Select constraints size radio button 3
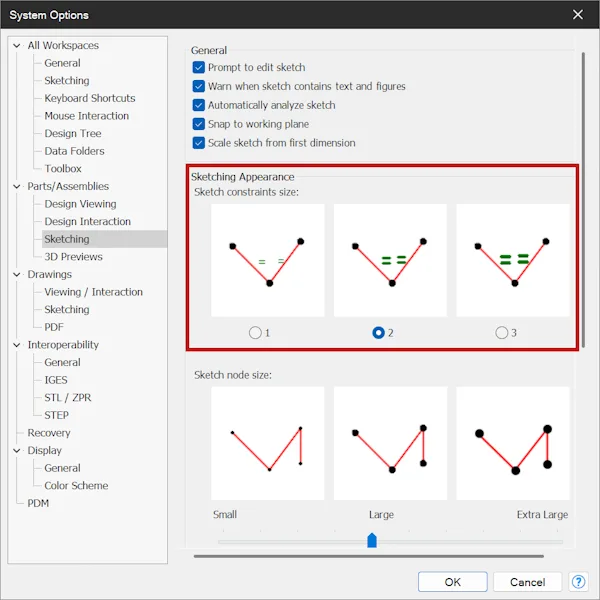Image resolution: width=600 pixels, height=600 pixels. pos(502,333)
